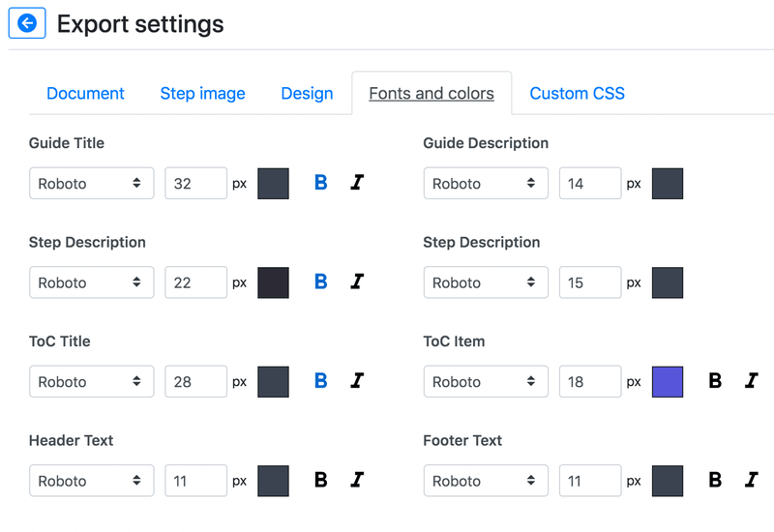Enable bold for Footer Text

pos(715,480)
